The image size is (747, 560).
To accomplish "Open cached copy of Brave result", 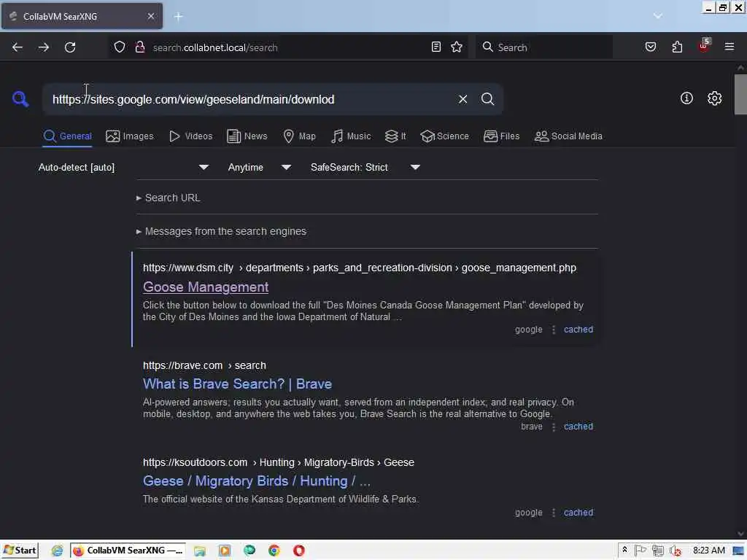I will coord(578,427).
